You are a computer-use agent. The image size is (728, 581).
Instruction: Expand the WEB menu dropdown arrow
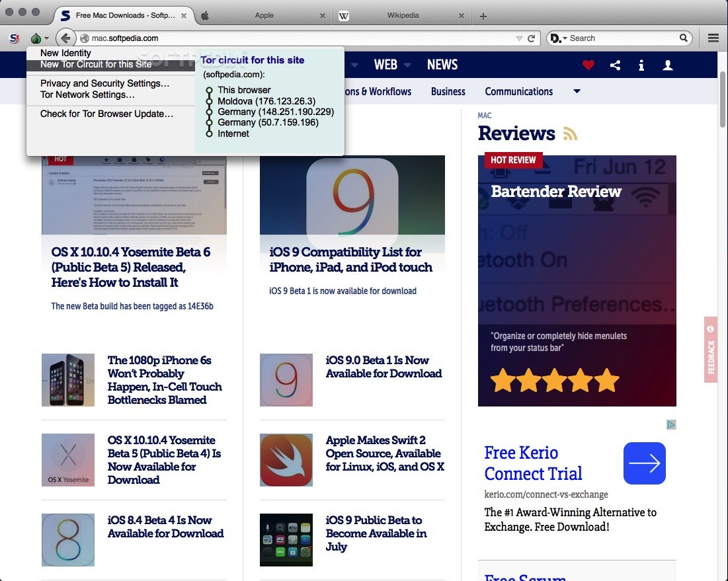(407, 65)
